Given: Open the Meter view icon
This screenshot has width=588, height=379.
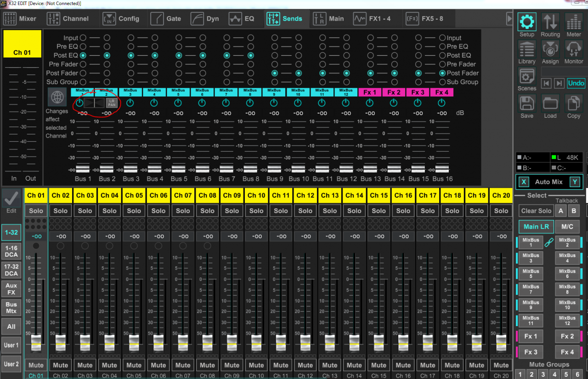Looking at the screenshot, I should pos(574,22).
